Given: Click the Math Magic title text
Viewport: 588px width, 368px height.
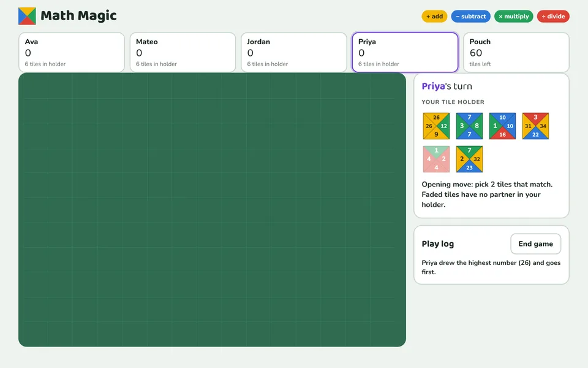Looking at the screenshot, I should click(x=78, y=16).
